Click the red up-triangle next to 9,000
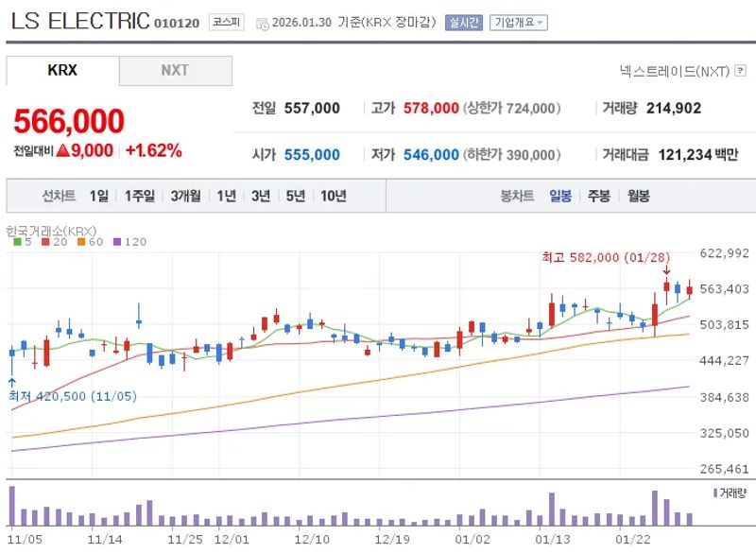 [63, 150]
